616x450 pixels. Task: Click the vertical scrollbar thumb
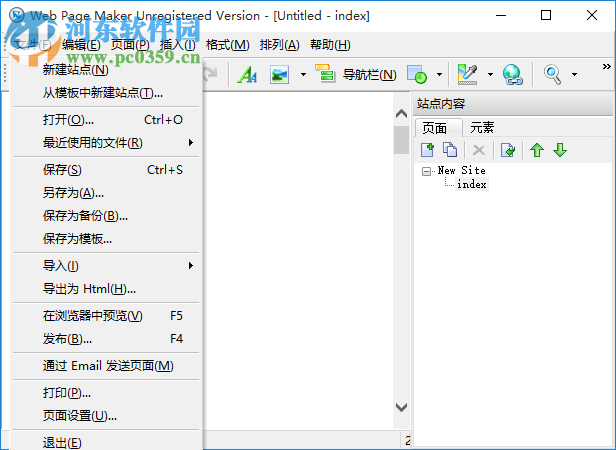401,140
